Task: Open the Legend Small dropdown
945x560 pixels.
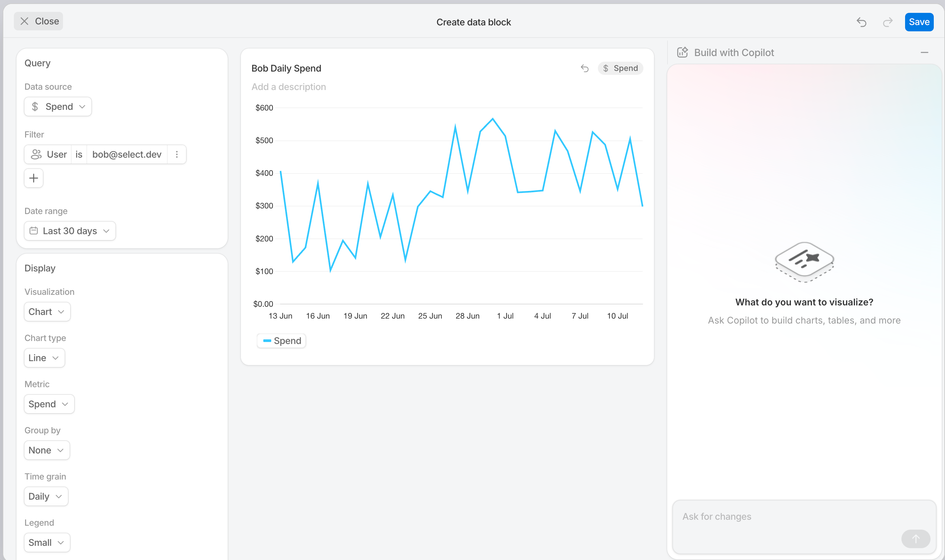Action: 47,542
